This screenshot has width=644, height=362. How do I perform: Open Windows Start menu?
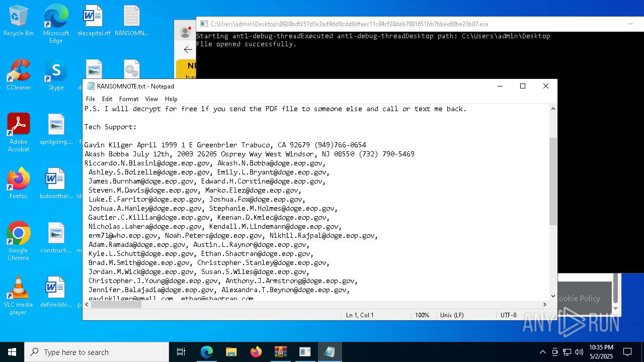(12, 352)
